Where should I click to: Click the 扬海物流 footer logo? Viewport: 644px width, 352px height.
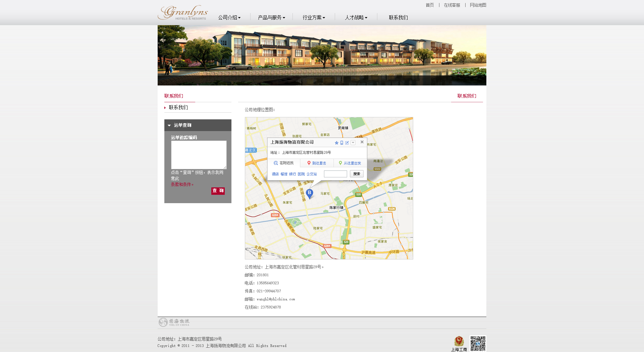[174, 322]
